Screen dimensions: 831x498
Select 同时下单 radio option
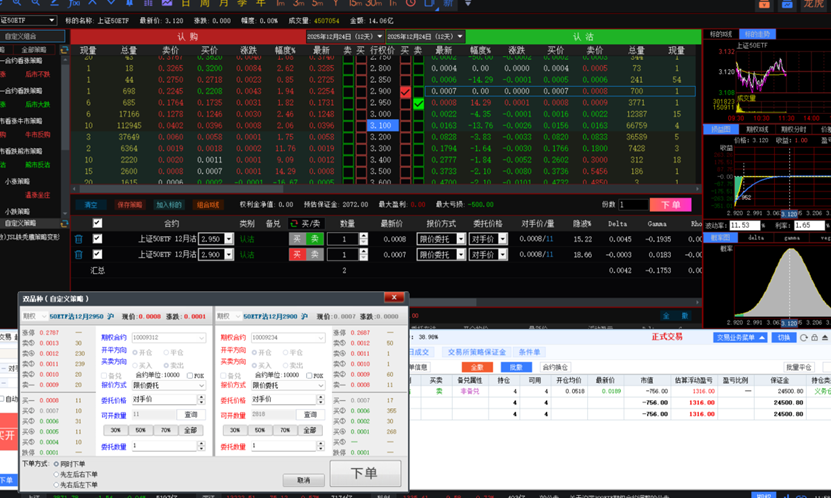pyautogui.click(x=56, y=464)
